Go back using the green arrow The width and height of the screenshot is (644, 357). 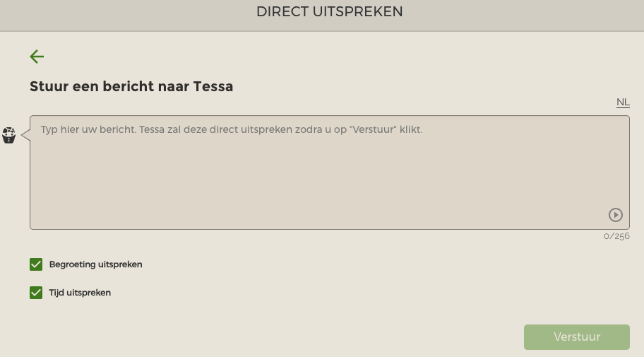[37, 57]
